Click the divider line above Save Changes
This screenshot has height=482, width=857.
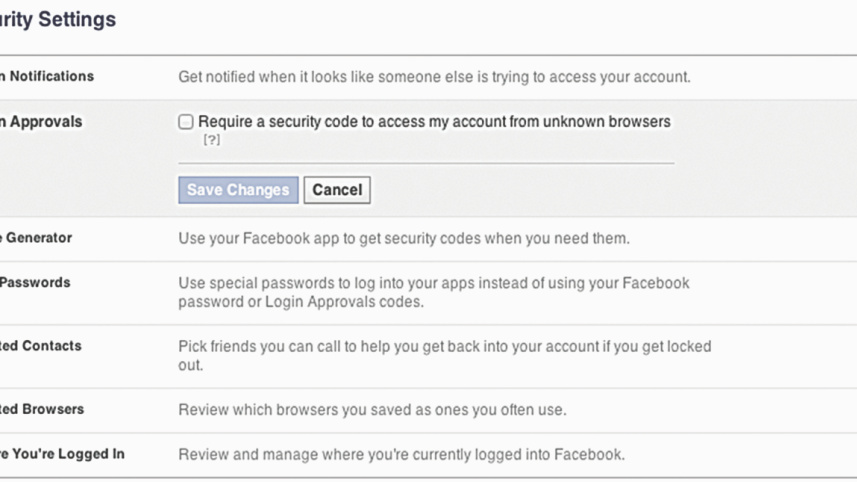pos(426,162)
